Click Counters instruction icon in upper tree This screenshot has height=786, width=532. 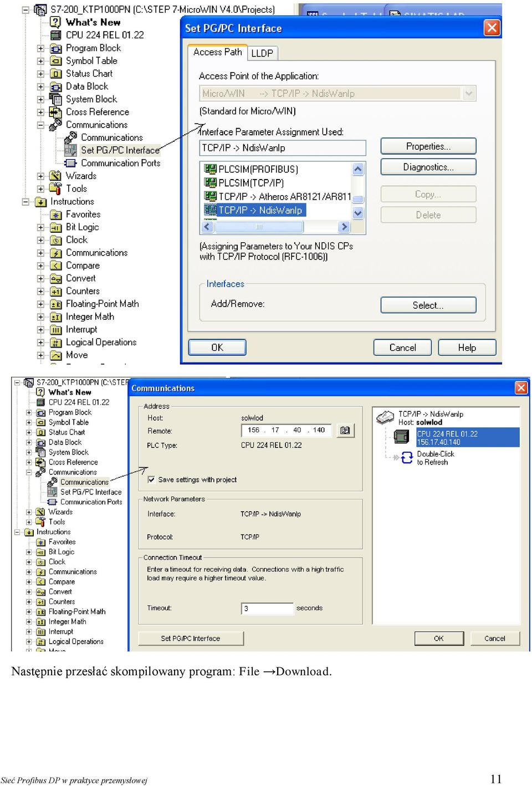[x=55, y=291]
